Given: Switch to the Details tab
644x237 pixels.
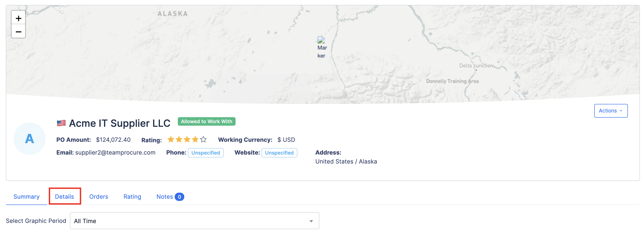Looking at the screenshot, I should point(64,197).
